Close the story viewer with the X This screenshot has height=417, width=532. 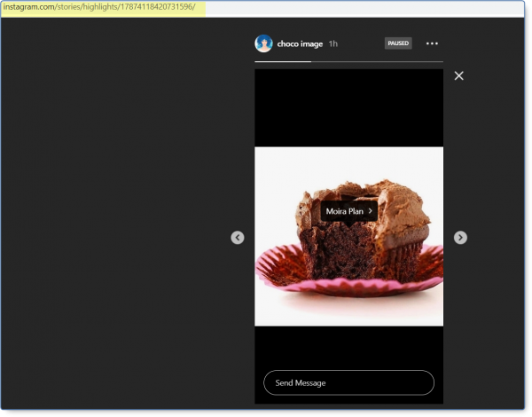(458, 75)
